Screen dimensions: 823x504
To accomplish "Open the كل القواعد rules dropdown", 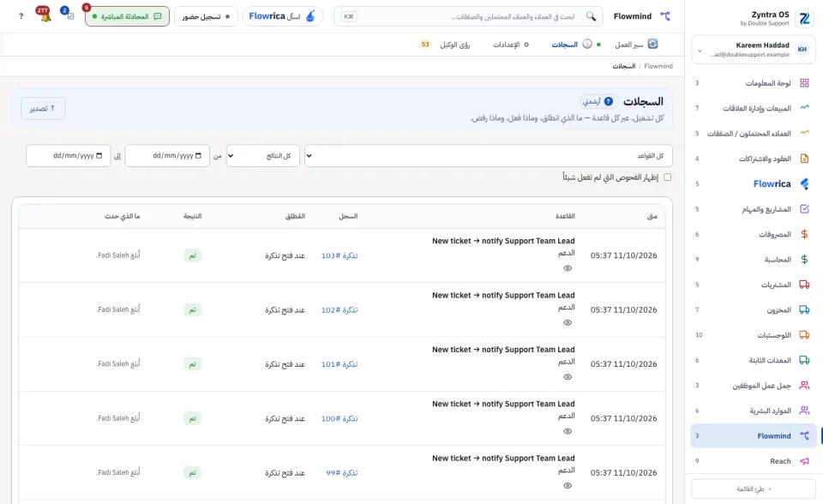I will pyautogui.click(x=488, y=156).
